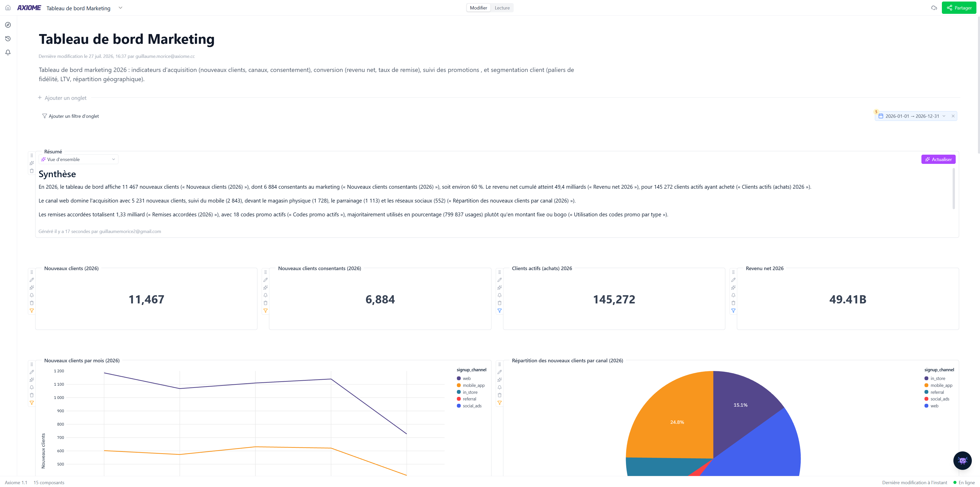This screenshot has width=980, height=487.
Task: Click '15 composants' in status bar
Action: (x=49, y=482)
